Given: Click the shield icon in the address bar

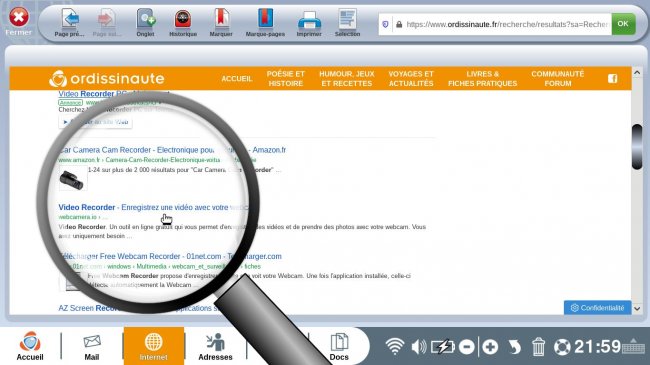Looking at the screenshot, I should (385, 24).
